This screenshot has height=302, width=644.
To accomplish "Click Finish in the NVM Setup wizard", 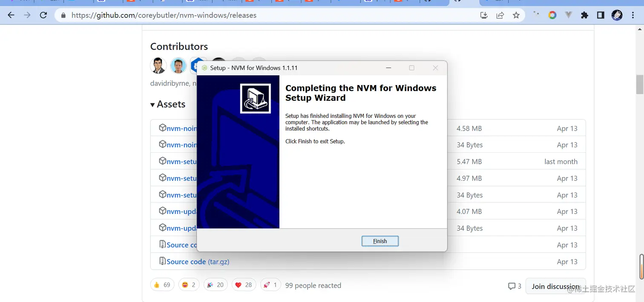I will [380, 241].
